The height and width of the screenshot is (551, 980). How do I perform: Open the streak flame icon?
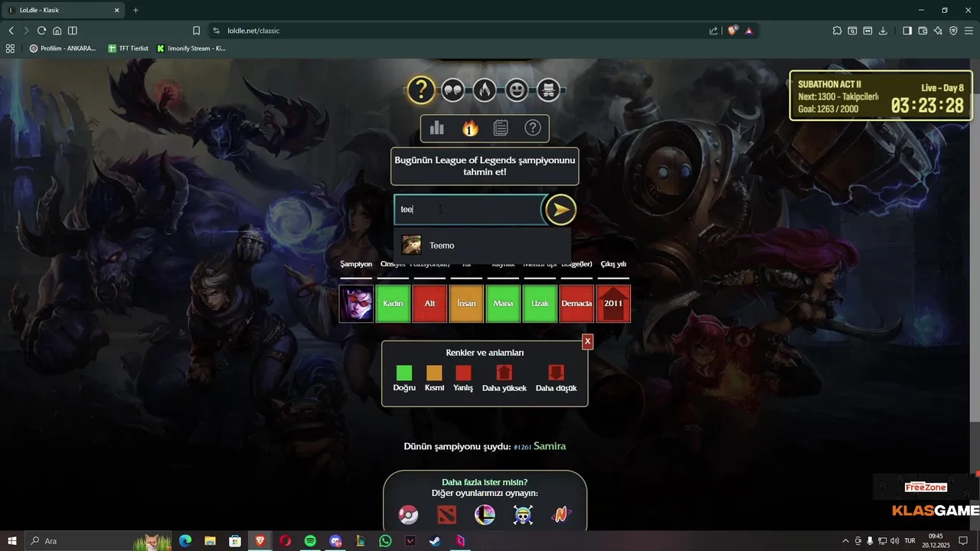470,128
